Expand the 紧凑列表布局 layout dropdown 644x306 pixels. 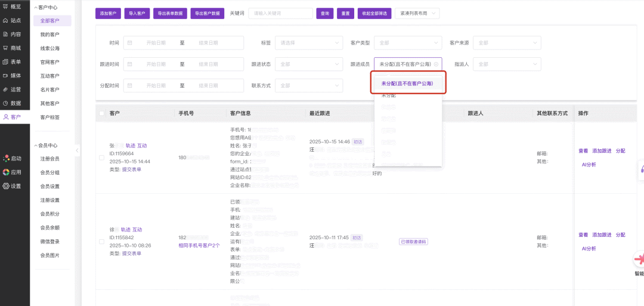coord(417,13)
